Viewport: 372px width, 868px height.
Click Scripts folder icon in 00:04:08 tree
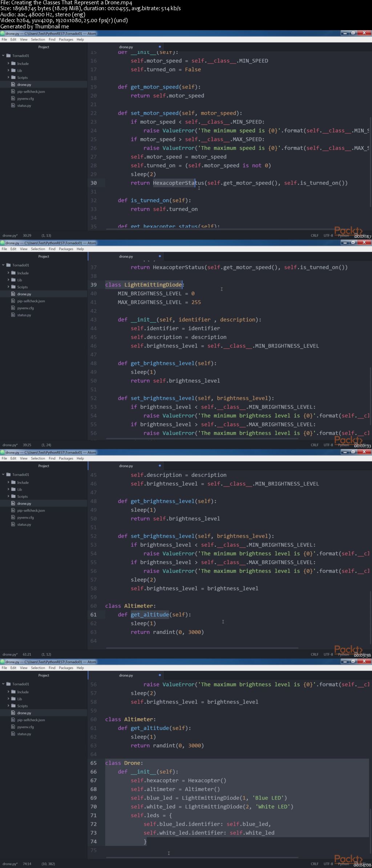point(13,706)
